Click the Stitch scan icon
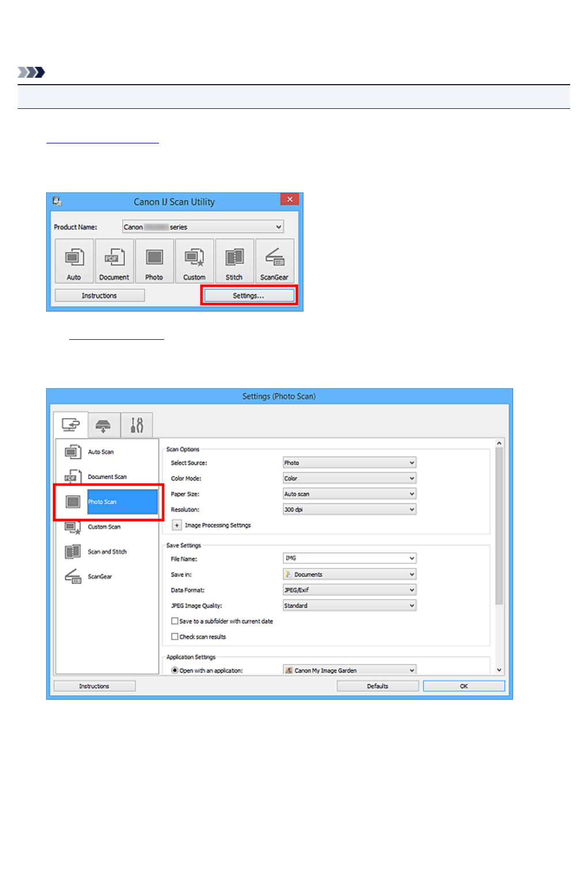Viewport: 588px width, 872px height. pos(234,261)
